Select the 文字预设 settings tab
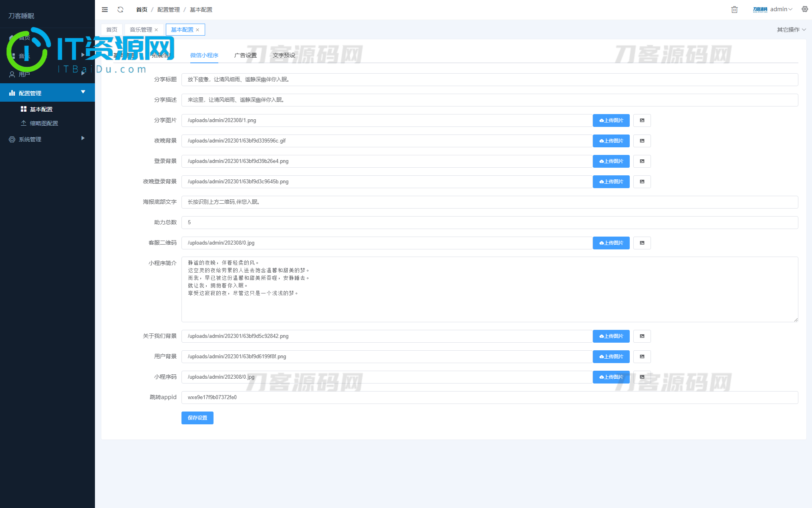The image size is (812, 508). coord(284,55)
